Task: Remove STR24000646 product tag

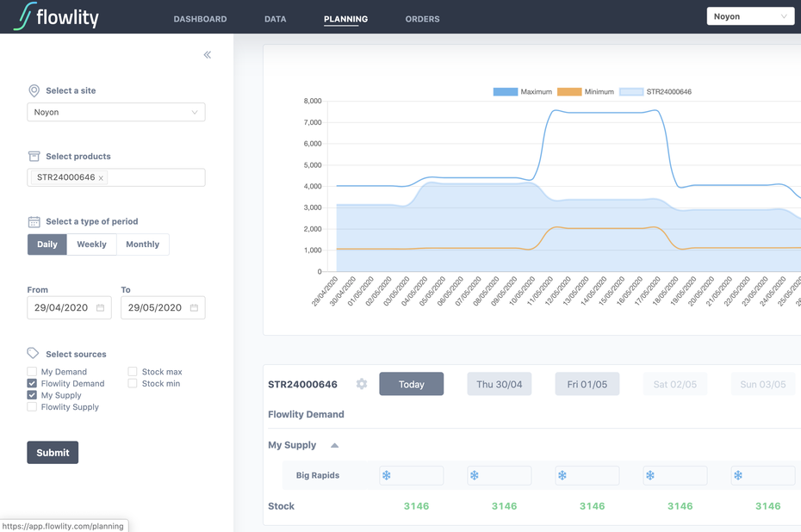Action: 101,178
